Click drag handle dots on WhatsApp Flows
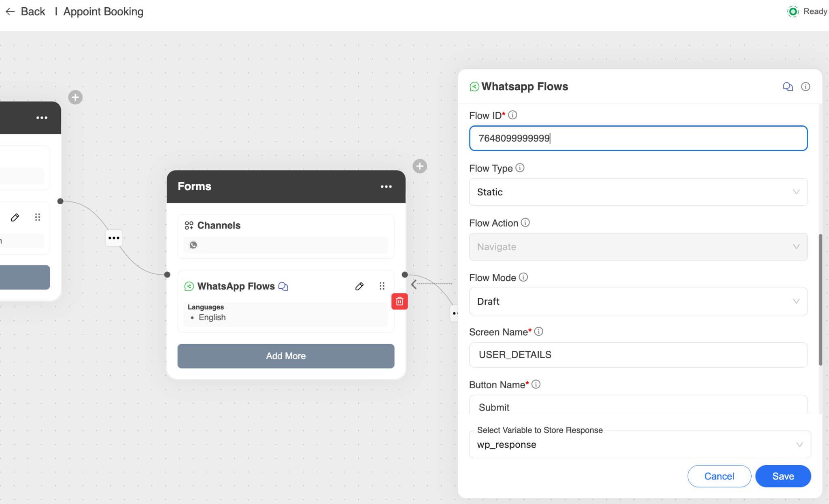The width and height of the screenshot is (829, 504). coord(382,286)
